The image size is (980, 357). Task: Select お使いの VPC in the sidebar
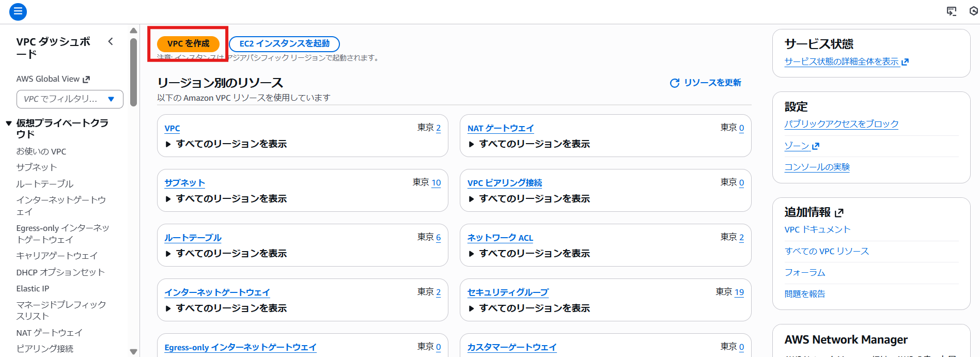coord(41,151)
